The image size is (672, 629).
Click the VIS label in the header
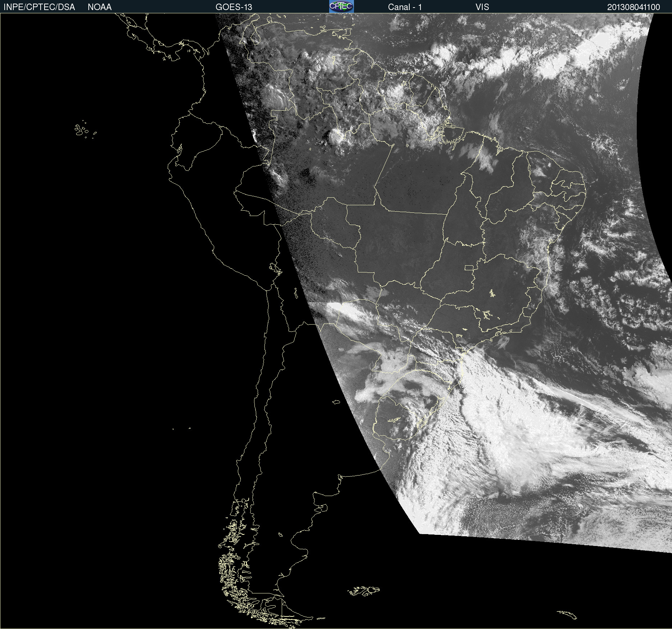pos(482,7)
